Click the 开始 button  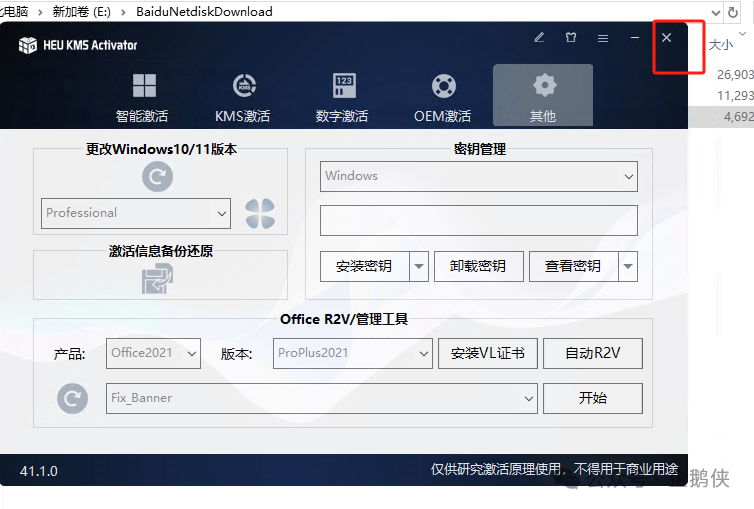(x=593, y=398)
